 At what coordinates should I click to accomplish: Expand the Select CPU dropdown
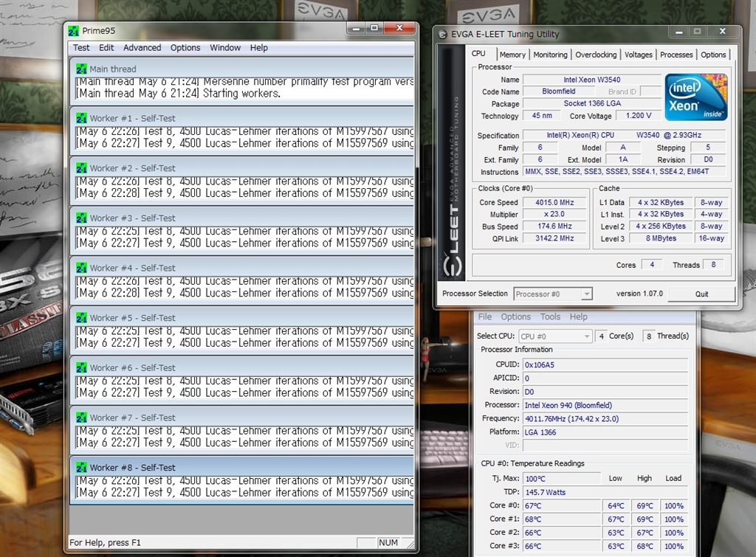587,336
